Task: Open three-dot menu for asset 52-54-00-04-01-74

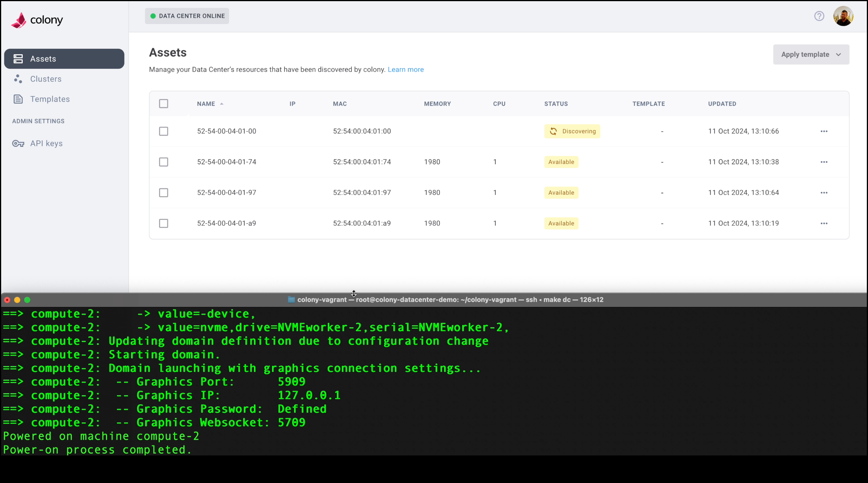Action: tap(824, 162)
